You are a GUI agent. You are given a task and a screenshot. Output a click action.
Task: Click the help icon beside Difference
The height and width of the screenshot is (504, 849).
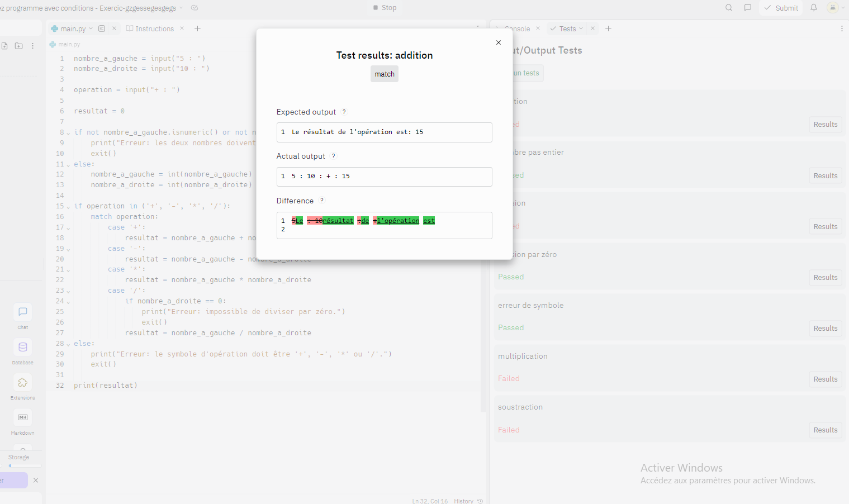tap(322, 201)
